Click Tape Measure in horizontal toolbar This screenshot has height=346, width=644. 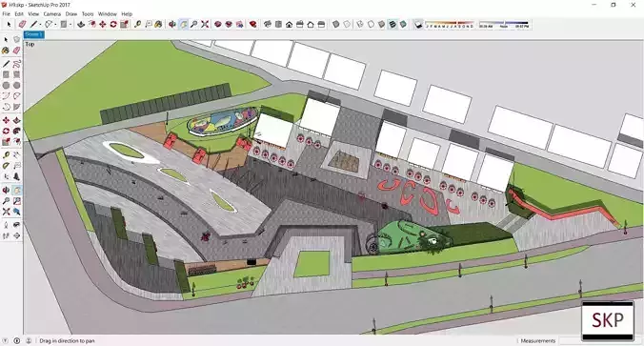click(137, 24)
